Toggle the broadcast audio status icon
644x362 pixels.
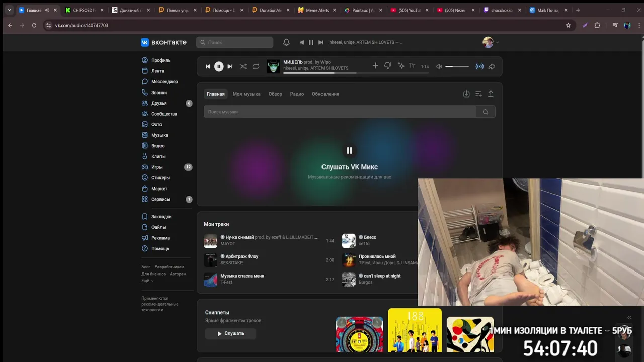click(479, 66)
